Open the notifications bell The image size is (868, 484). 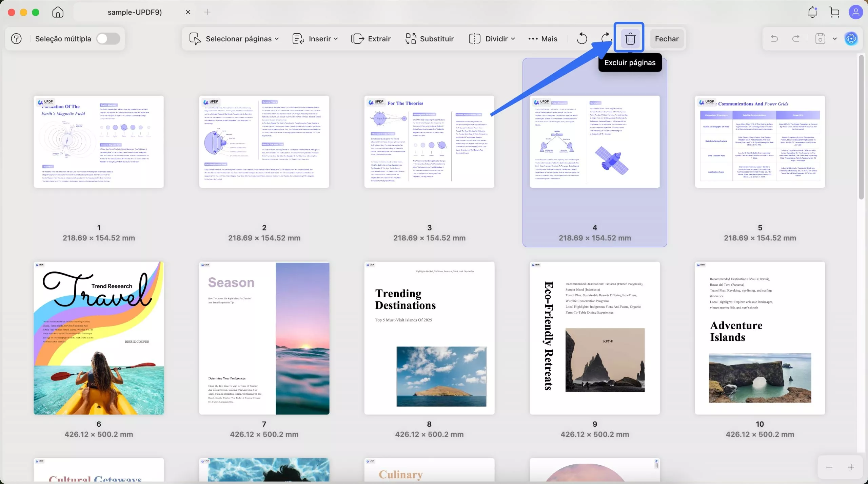[x=812, y=12]
